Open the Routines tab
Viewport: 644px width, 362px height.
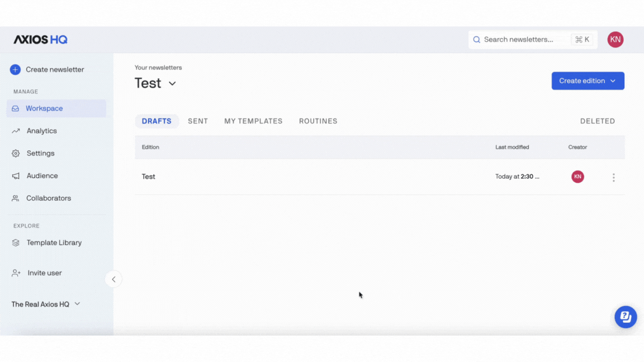318,121
